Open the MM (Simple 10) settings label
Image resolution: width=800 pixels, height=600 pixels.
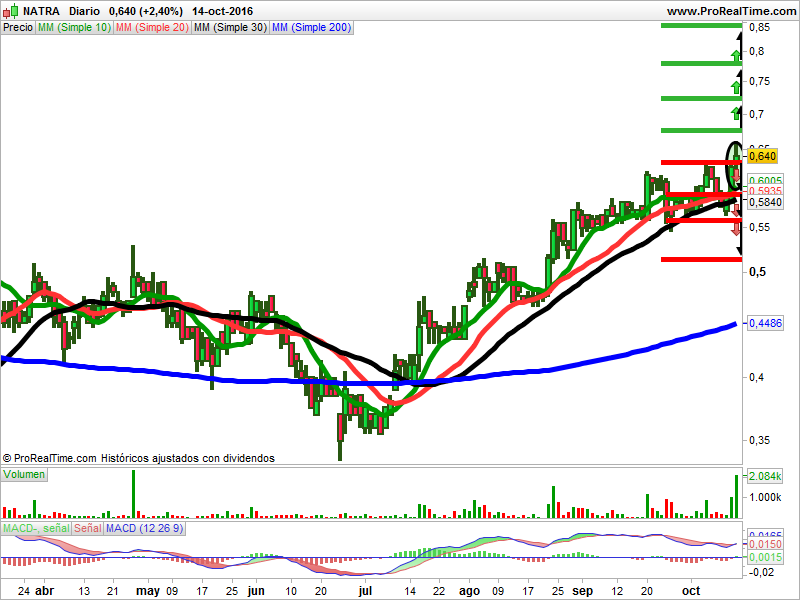pos(74,28)
